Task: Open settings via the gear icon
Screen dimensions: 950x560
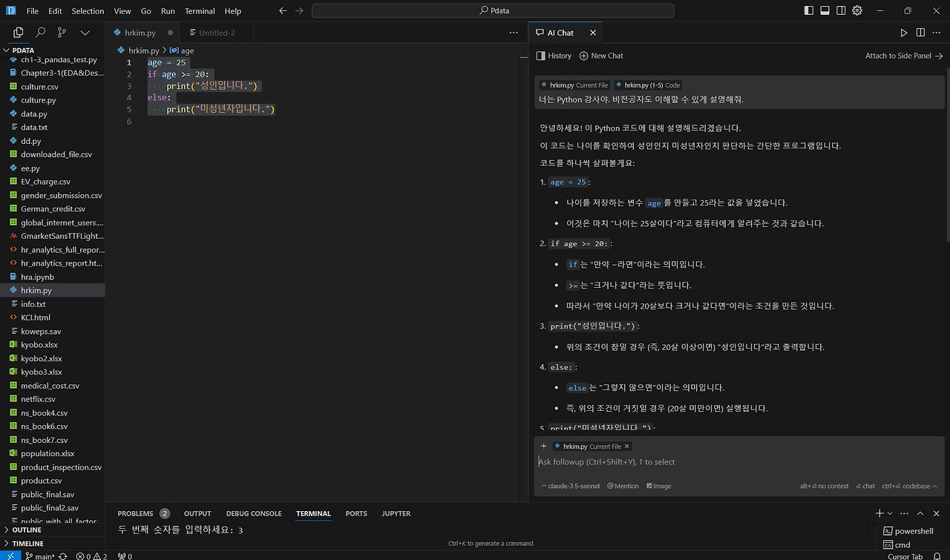Action: [x=857, y=11]
